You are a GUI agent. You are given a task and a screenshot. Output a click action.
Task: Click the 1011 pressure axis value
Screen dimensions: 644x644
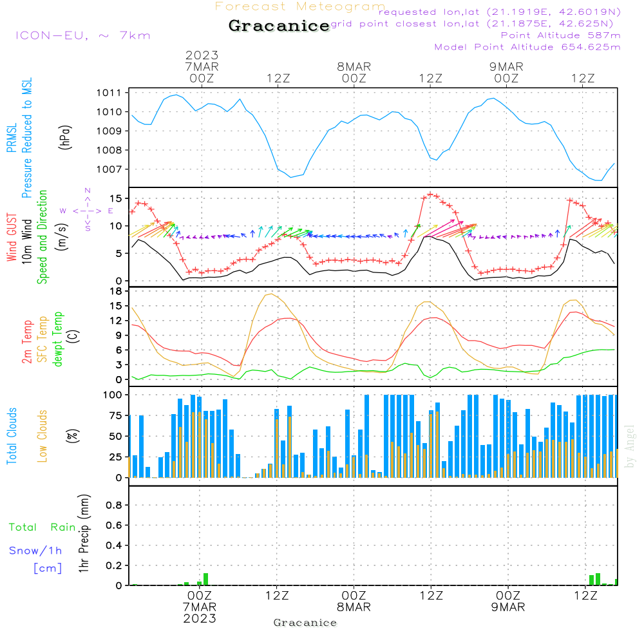point(109,93)
